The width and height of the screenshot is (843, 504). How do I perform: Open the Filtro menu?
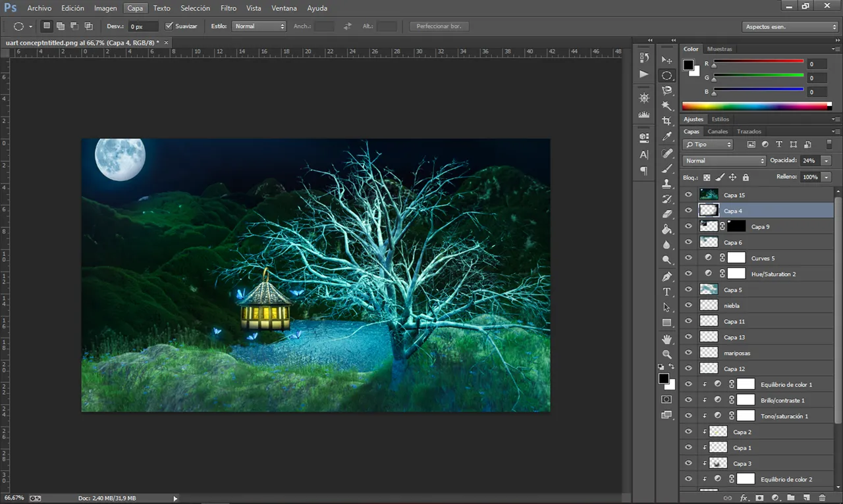pos(229,9)
